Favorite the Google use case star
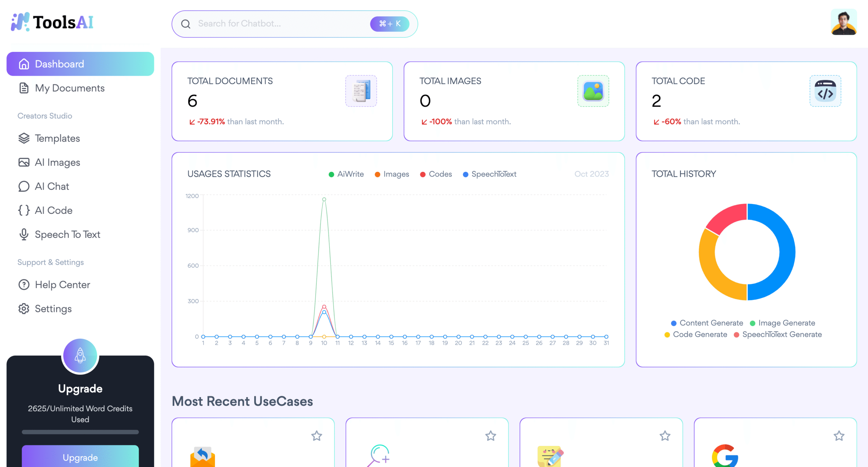This screenshot has height=467, width=868. click(x=839, y=435)
